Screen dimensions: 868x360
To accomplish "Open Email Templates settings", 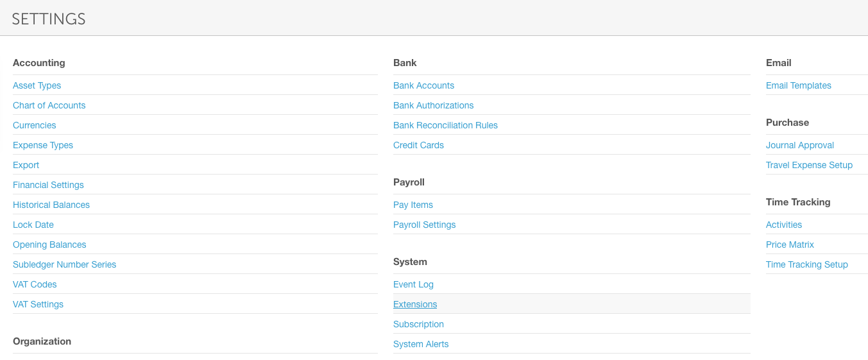I will [798, 85].
